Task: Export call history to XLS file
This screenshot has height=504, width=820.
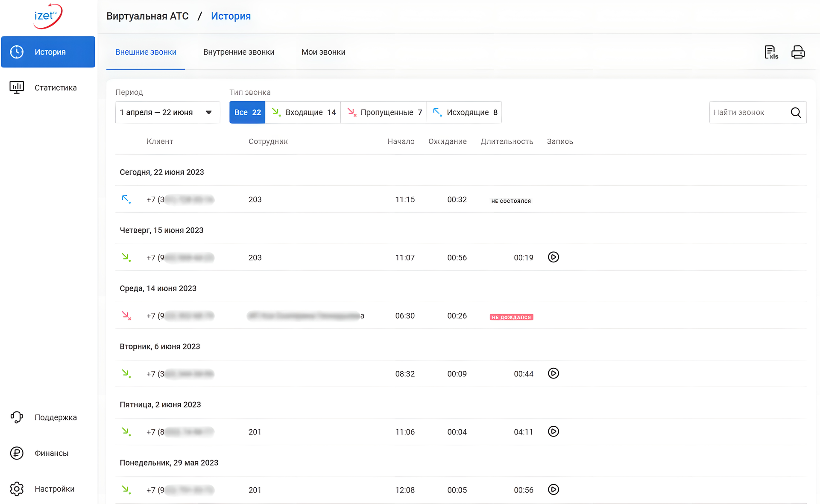Action: [771, 52]
